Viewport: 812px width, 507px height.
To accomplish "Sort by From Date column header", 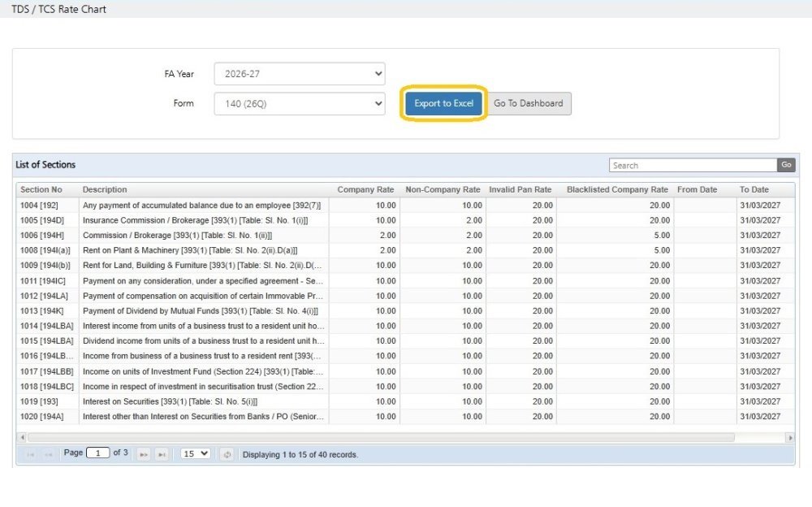I will (697, 190).
